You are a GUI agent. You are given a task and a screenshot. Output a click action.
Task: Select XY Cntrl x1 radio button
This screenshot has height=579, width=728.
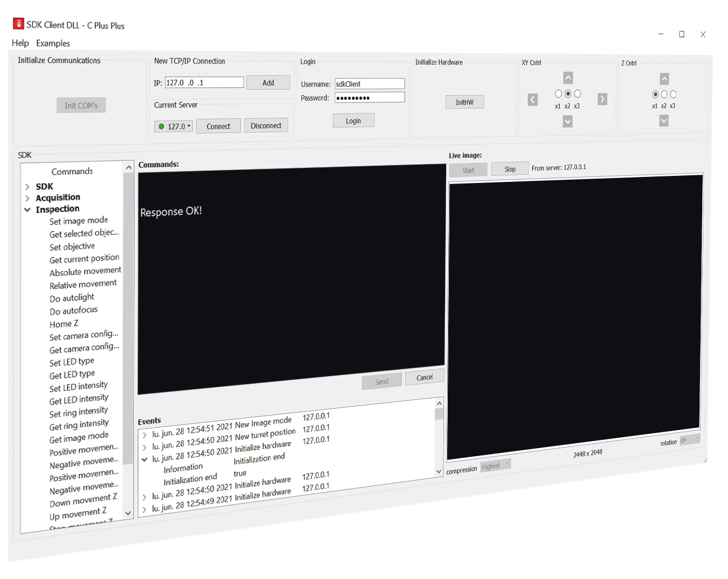558,94
